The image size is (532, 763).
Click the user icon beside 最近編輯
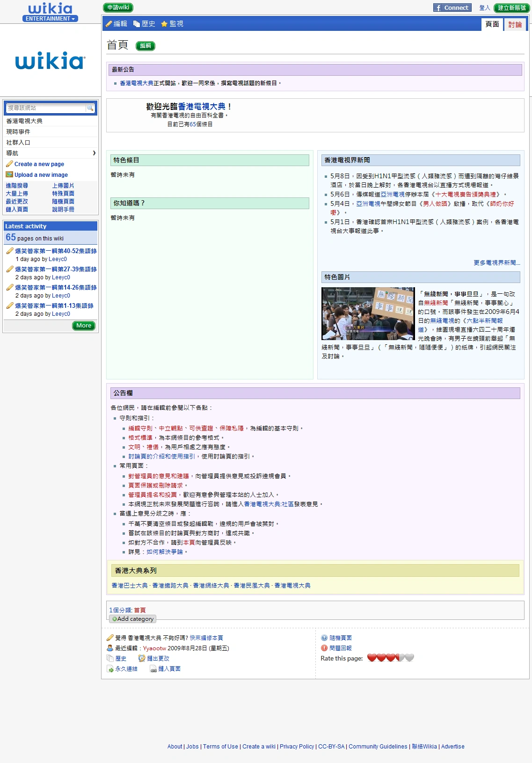tap(110, 648)
